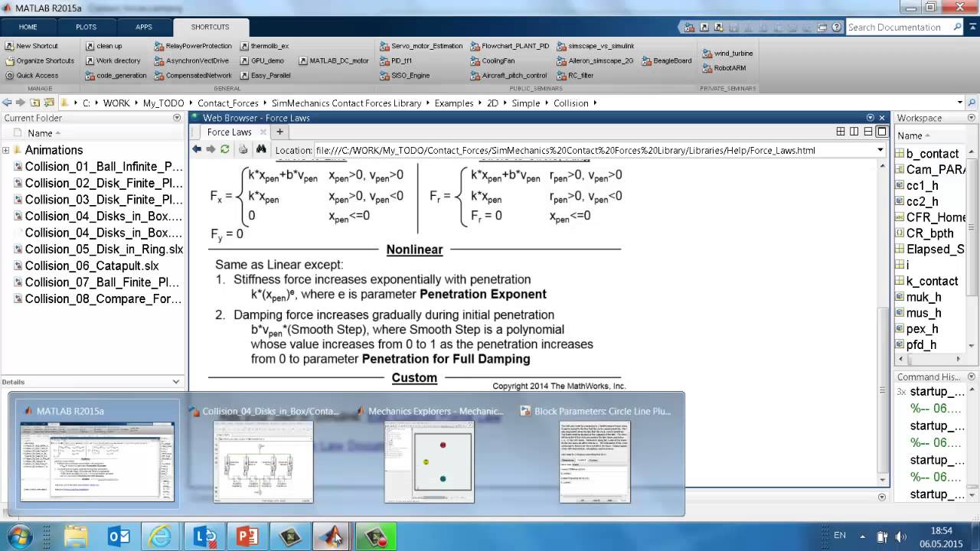Image resolution: width=980 pixels, height=551 pixels.
Task: Reload the Force Laws page
Action: point(225,149)
